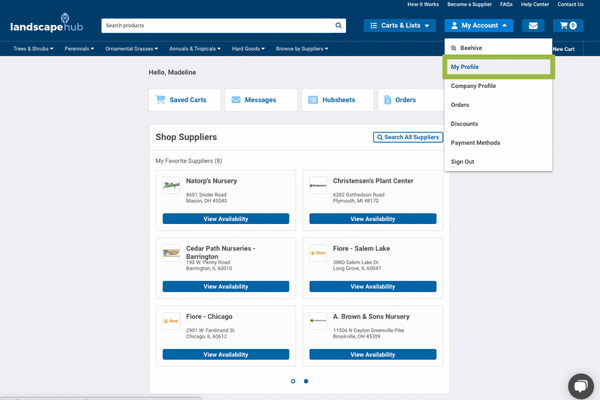The image size is (600, 400).
Task: Expand Ornamental Grasses menu
Action: pyautogui.click(x=132, y=49)
